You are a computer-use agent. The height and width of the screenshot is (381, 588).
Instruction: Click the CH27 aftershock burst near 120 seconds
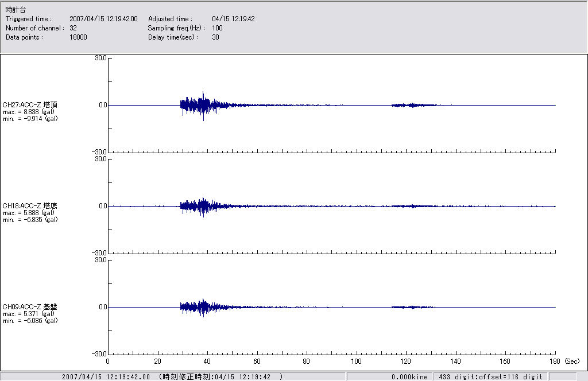(x=414, y=105)
